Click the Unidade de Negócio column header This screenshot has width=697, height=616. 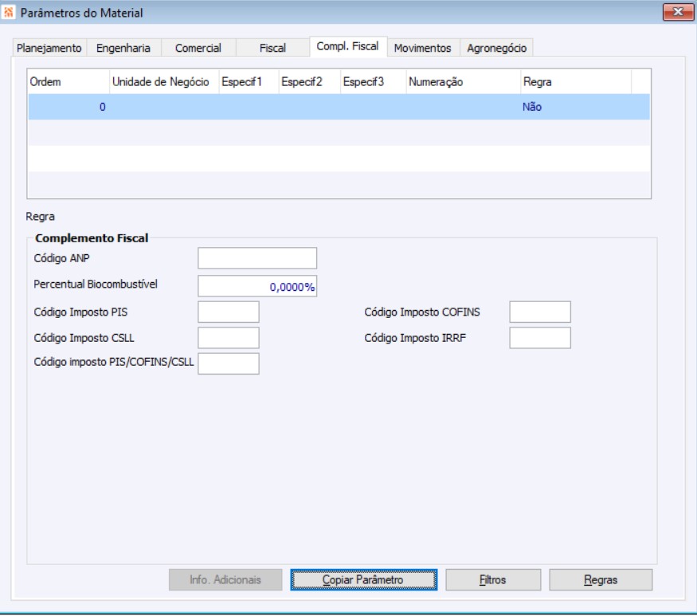pyautogui.click(x=164, y=82)
